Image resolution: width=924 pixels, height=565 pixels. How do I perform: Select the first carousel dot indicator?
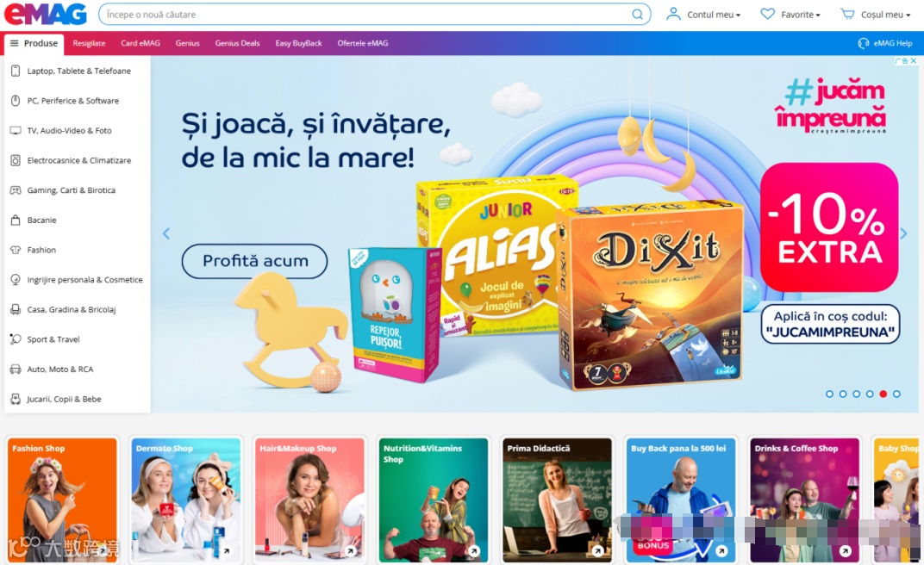pos(829,394)
